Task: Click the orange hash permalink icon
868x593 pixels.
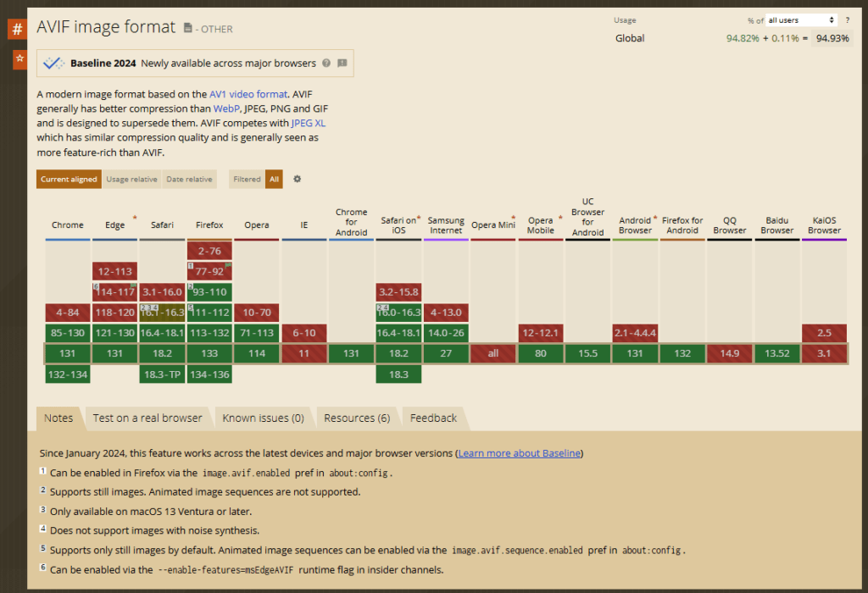Action: point(17,30)
